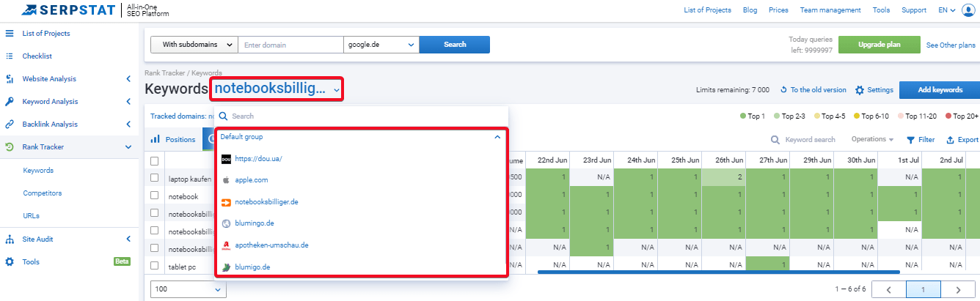Check the laptop kaufen row checkbox
980x301 pixels.
coord(154,177)
